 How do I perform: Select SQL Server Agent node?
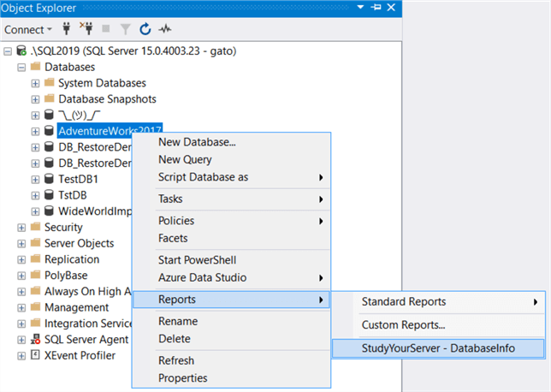(x=86, y=340)
